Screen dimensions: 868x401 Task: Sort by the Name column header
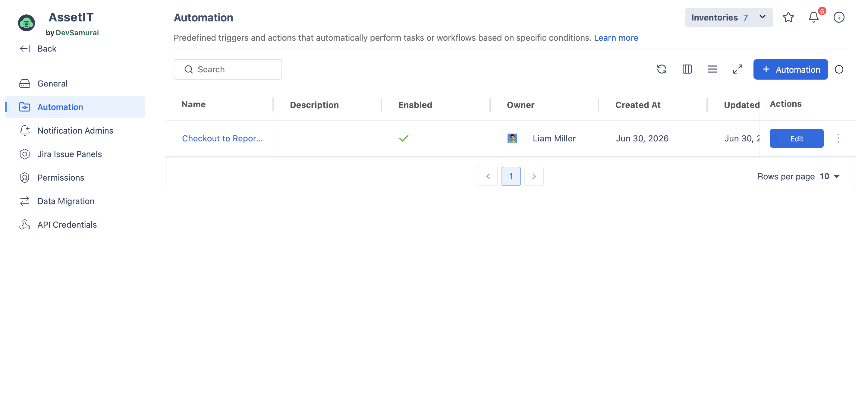[193, 104]
